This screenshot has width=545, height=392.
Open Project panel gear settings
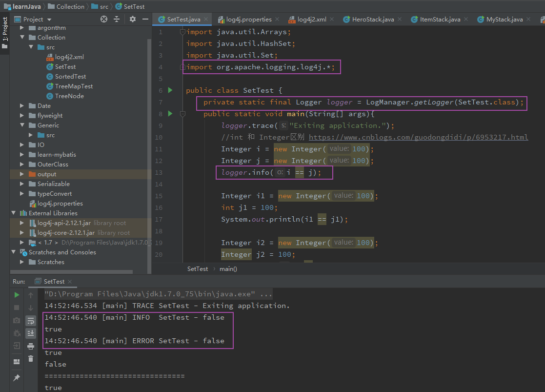point(133,19)
